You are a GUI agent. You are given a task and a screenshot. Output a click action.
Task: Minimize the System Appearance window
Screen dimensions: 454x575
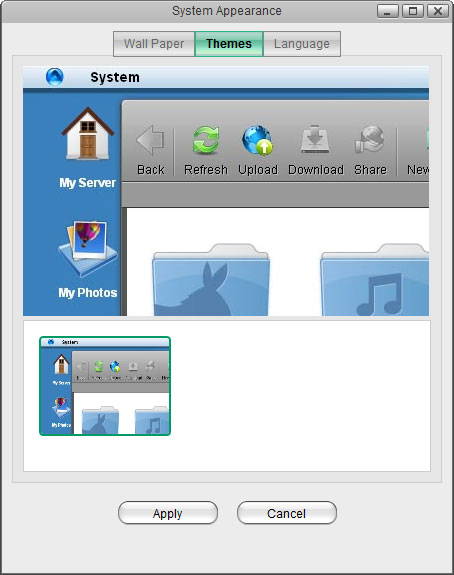pyautogui.click(x=388, y=11)
